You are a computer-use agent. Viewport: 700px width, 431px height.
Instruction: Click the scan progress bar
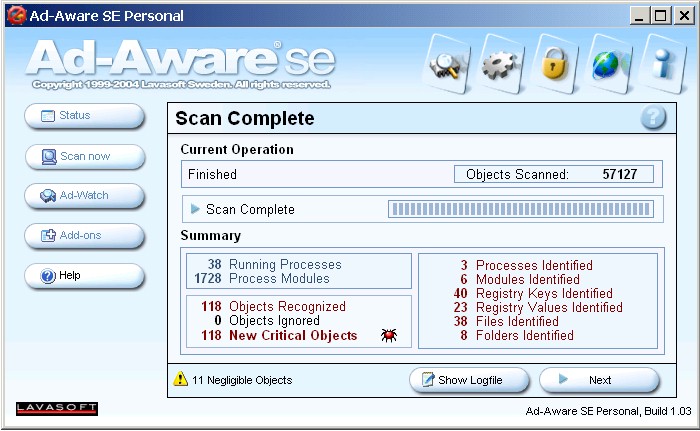click(x=521, y=209)
